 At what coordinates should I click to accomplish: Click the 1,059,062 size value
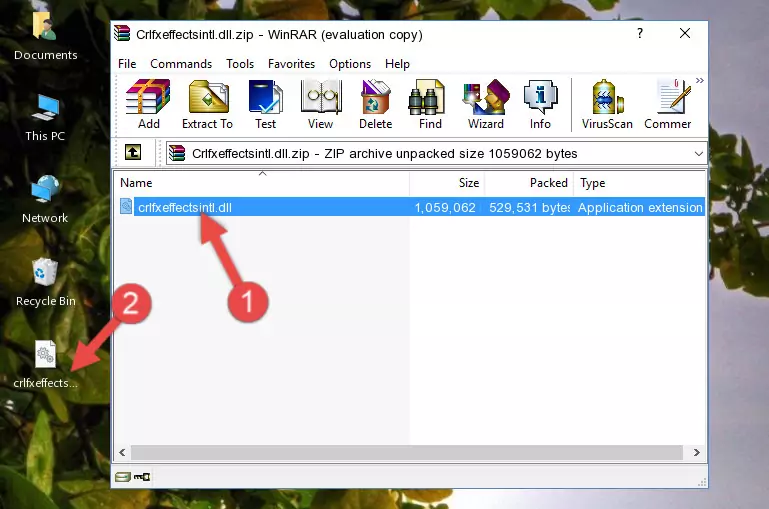pos(445,207)
